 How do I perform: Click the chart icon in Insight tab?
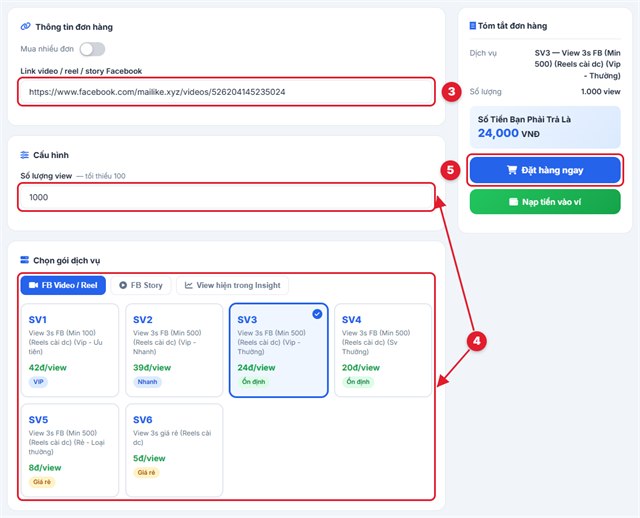tap(188, 285)
